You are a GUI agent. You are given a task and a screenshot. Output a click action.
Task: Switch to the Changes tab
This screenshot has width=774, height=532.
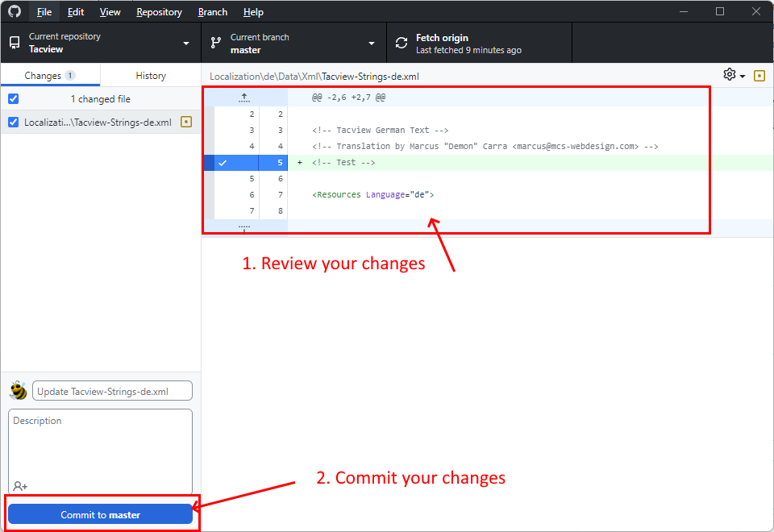coord(50,76)
